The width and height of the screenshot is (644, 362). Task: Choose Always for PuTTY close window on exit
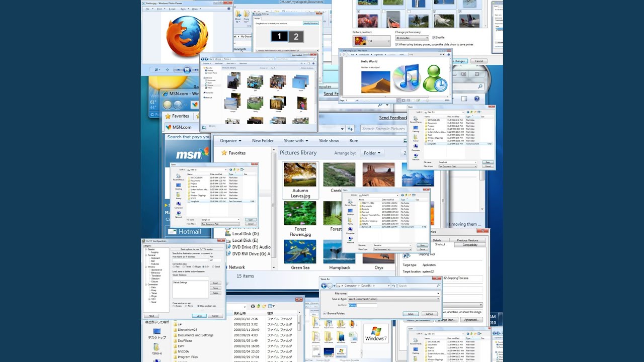(174, 306)
